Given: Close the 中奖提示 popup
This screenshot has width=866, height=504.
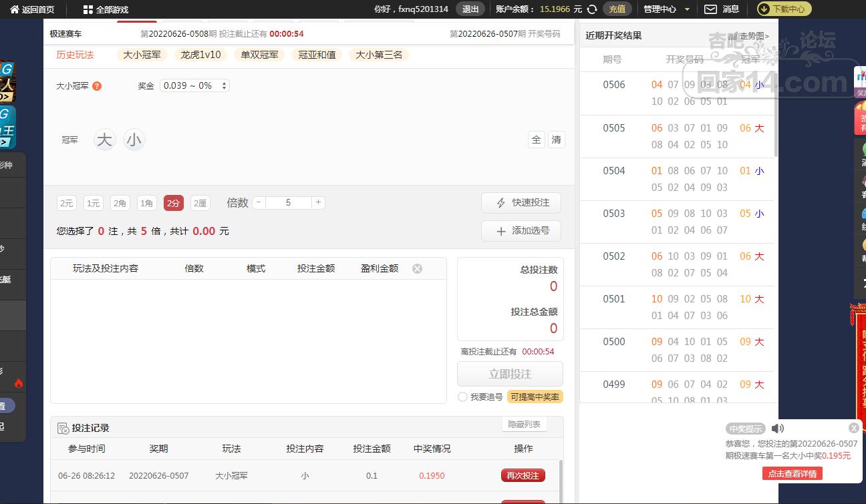Looking at the screenshot, I should (853, 428).
